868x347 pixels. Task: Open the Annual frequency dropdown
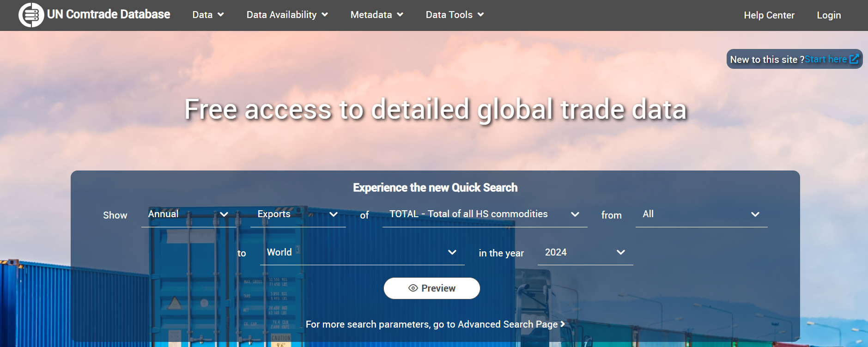click(x=189, y=214)
